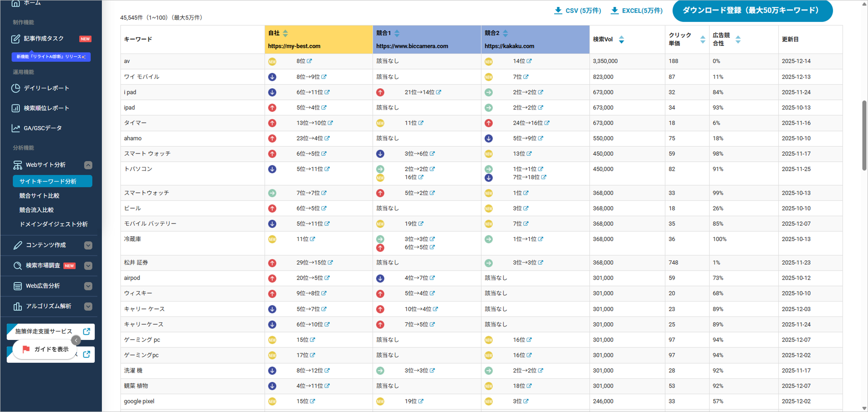This screenshot has width=868, height=412.
Task: Expand the コンテンツ作成 section
Action: pos(88,245)
